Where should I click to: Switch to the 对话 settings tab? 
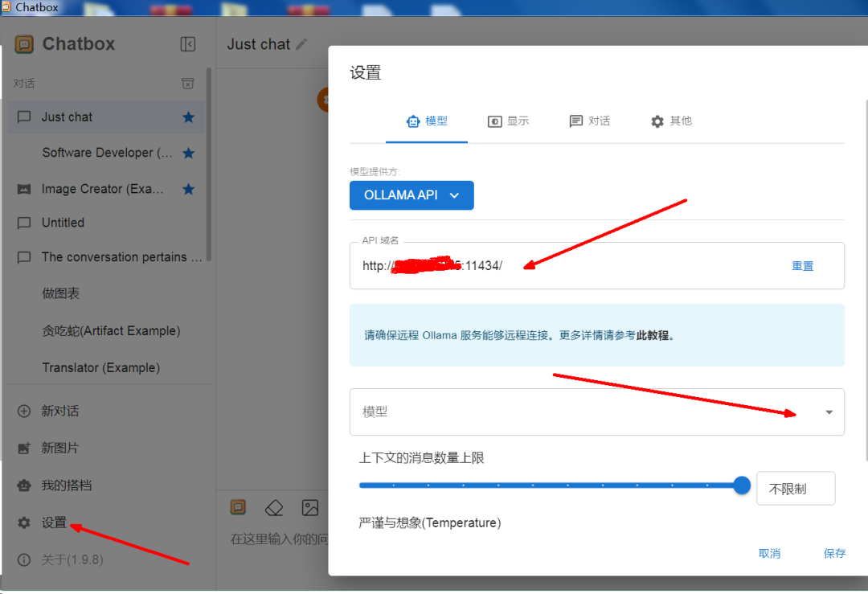pyautogui.click(x=590, y=121)
